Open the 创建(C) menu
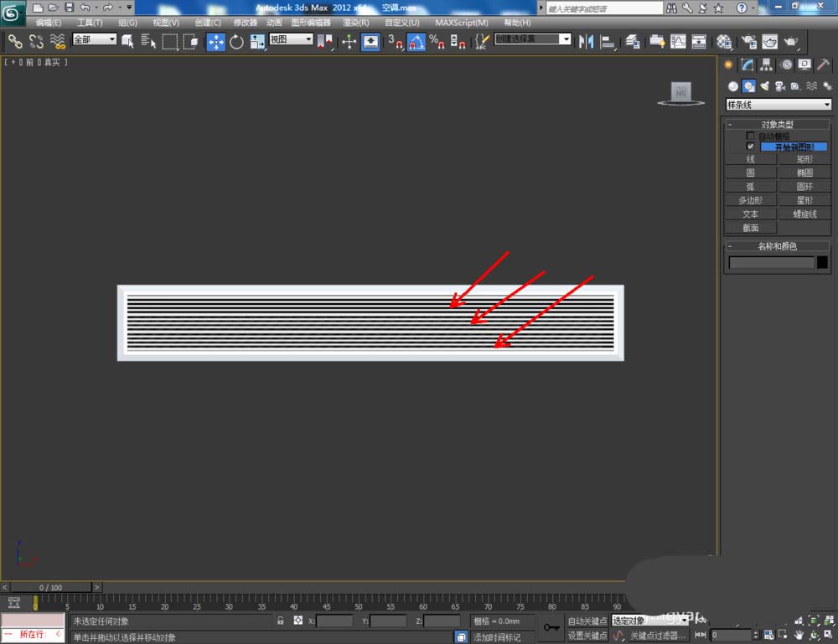Viewport: 838px width, 644px height. click(208, 23)
